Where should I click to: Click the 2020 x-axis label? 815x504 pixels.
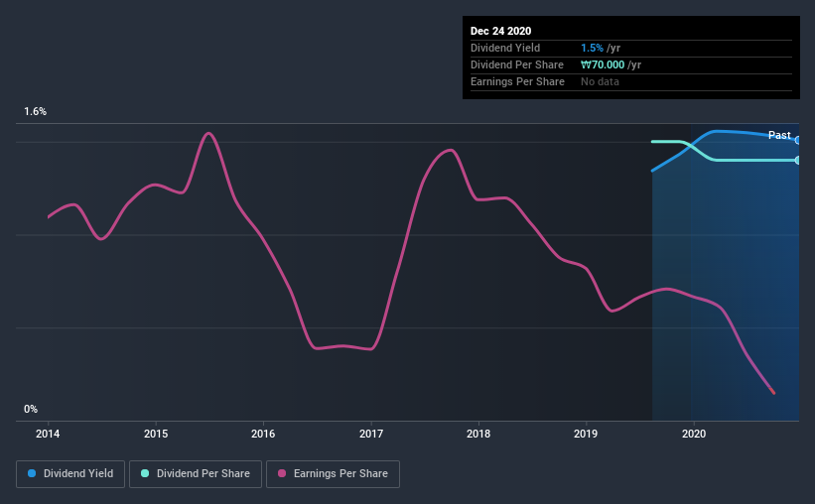tap(694, 434)
